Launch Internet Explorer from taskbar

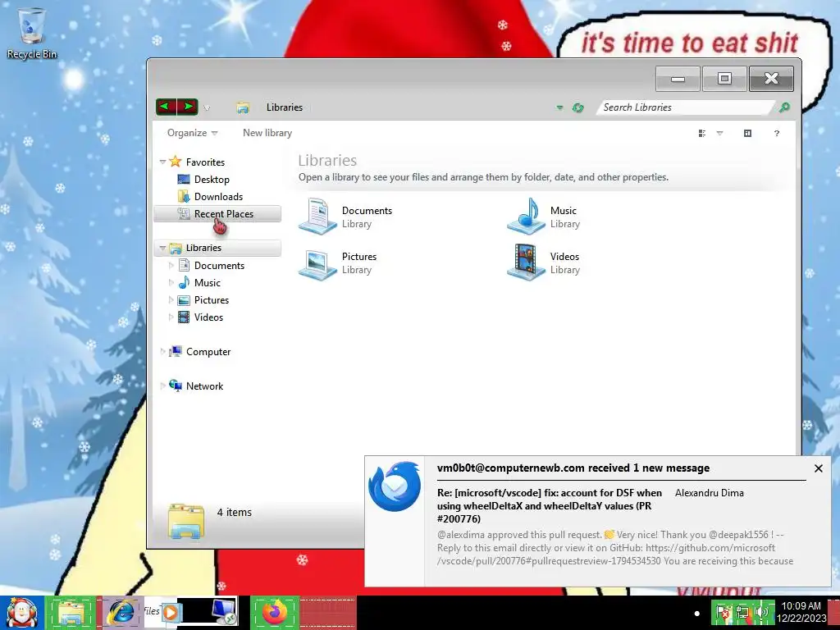coord(121,613)
